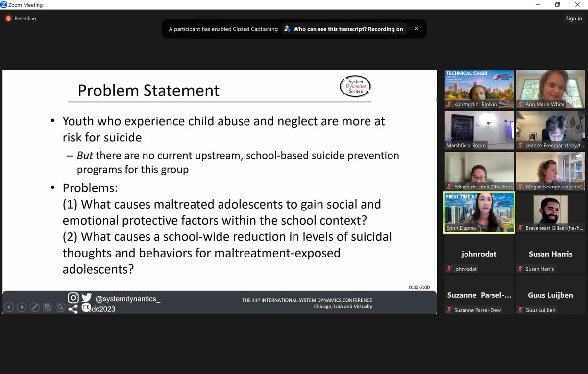Click the Zoom logo in the title bar
588x374 pixels.
[4, 5]
